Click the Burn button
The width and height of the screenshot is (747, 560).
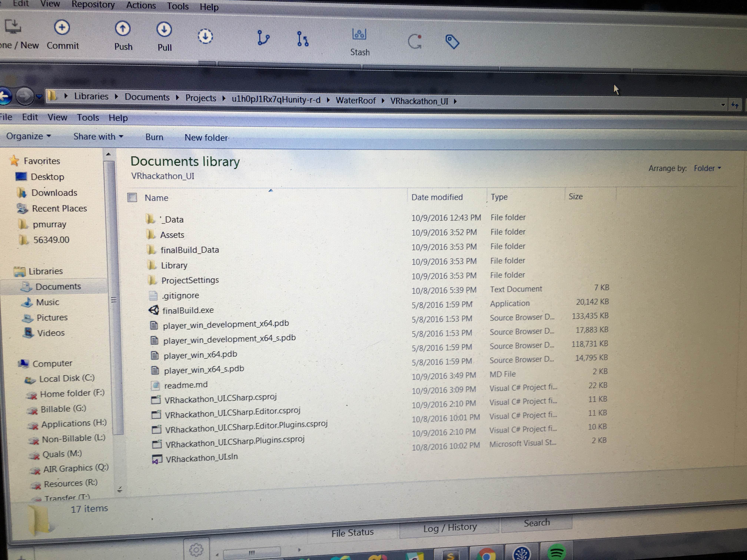coord(154,137)
